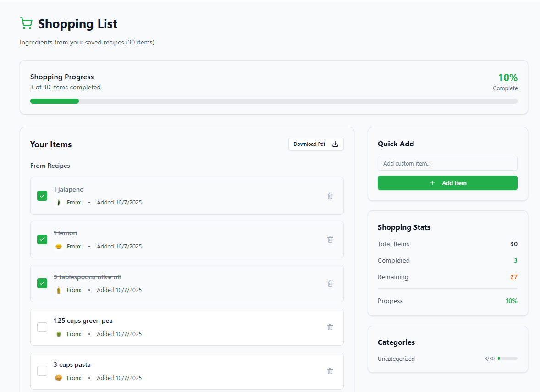The width and height of the screenshot is (540, 392).
Task: Check off 1.25 cups green pea
Action: [x=42, y=327]
